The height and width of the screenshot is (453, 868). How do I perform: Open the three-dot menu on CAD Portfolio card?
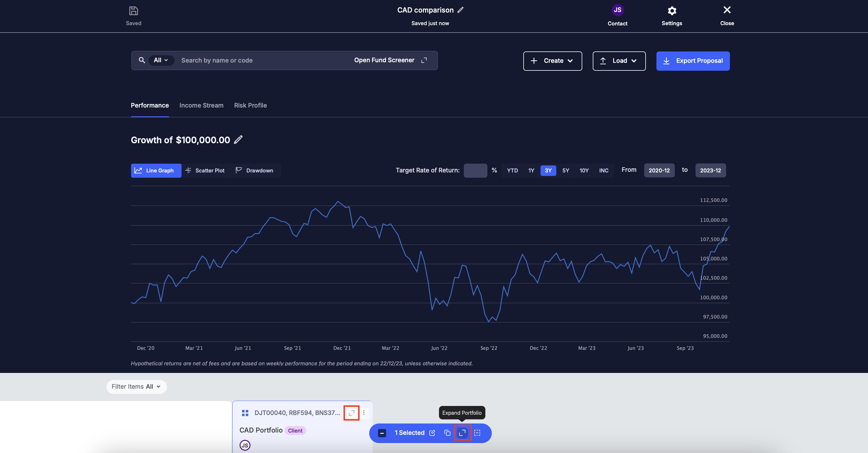364,413
